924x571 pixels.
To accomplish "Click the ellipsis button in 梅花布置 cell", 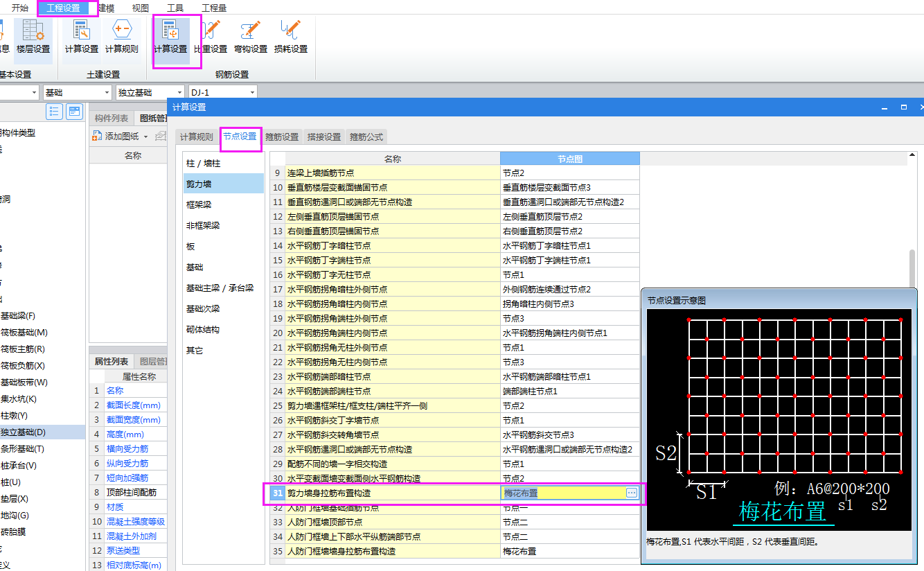I will click(x=632, y=493).
